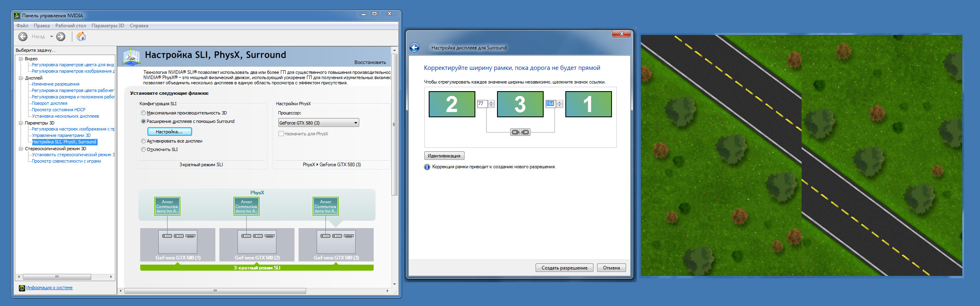
Task: Click the Forward arrow in NVIDIA toolbar
Action: (x=61, y=37)
